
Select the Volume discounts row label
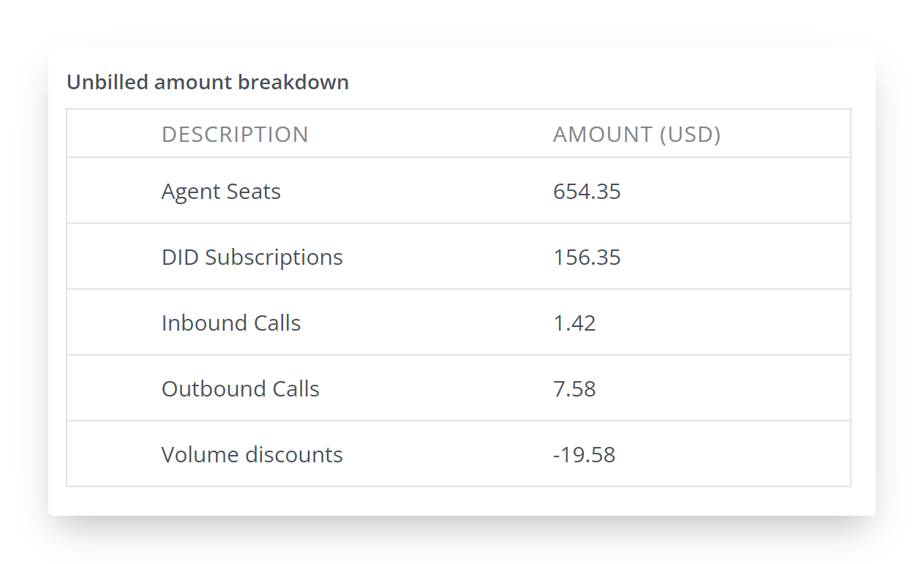click(252, 455)
